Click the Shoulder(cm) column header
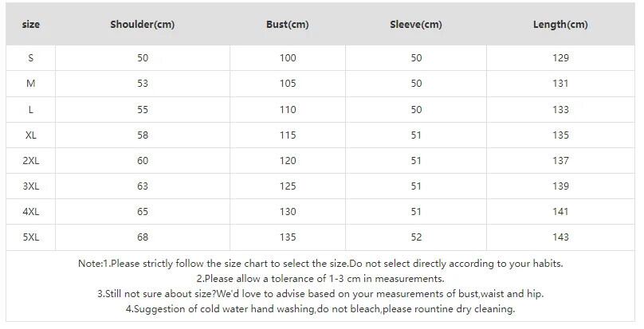Image resolution: width=644 pixels, height=329 pixels. point(143,25)
